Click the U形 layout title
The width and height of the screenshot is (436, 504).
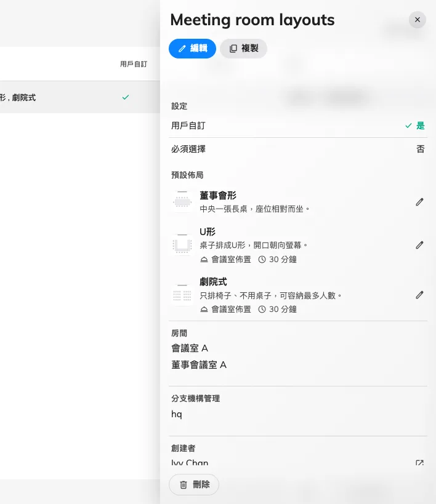[x=208, y=231]
